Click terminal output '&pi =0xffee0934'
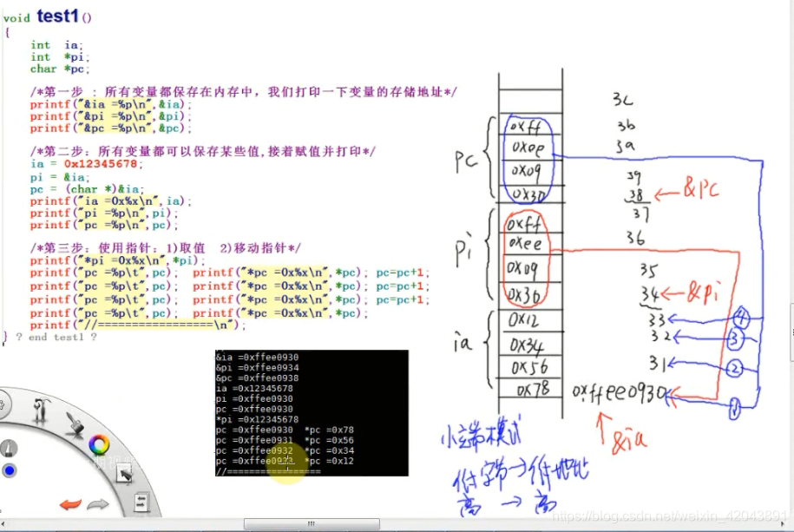 257,367
